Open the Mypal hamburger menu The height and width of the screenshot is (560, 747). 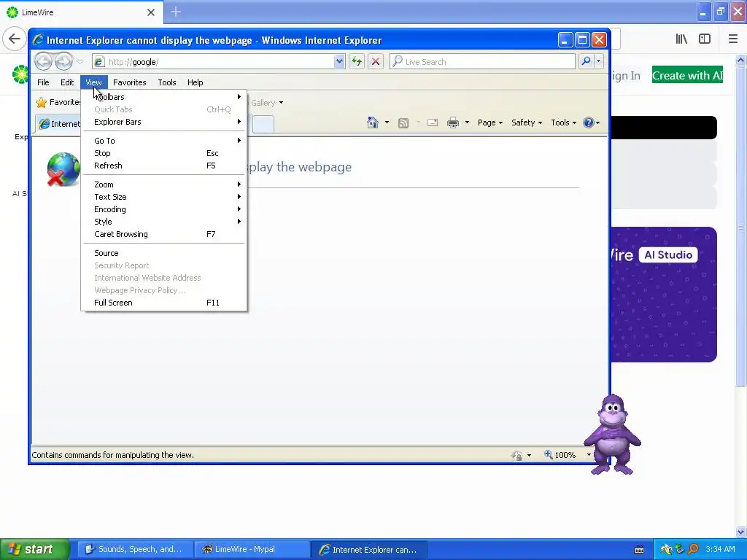pyautogui.click(x=733, y=39)
